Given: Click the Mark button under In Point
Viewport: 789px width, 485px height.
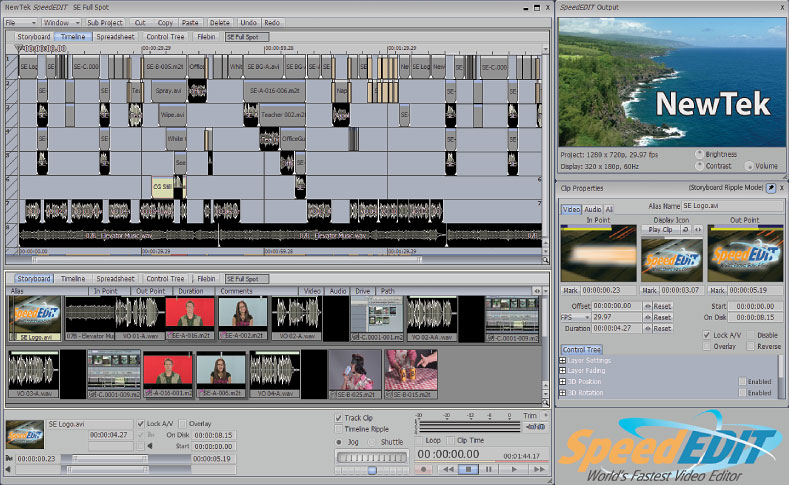Looking at the screenshot, I should pyautogui.click(x=570, y=290).
